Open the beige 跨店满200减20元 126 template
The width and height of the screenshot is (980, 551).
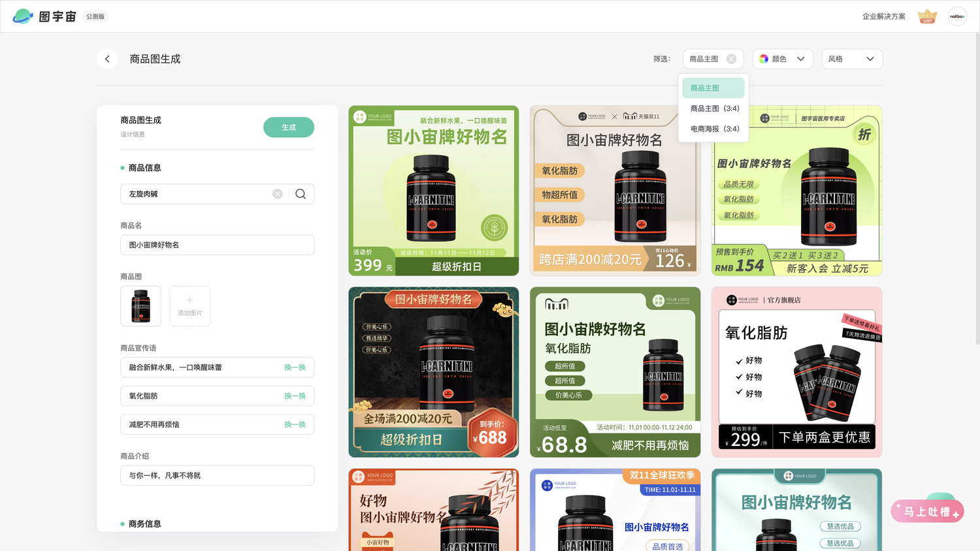(615, 191)
